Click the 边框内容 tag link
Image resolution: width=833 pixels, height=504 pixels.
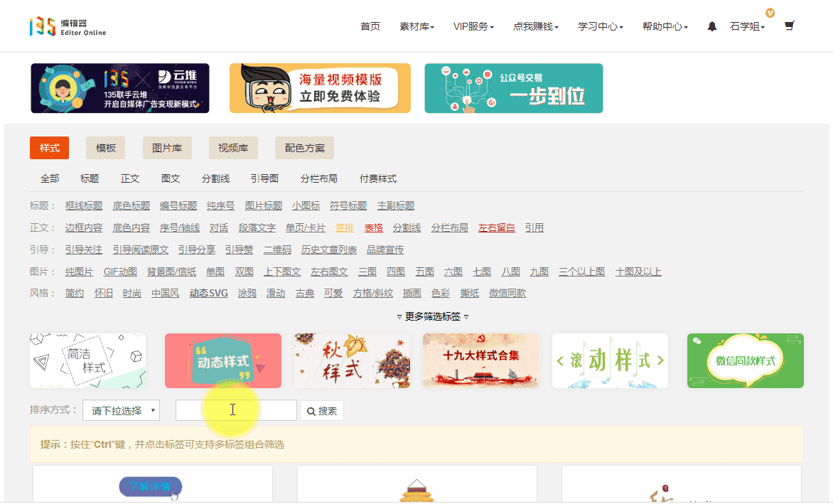point(84,228)
